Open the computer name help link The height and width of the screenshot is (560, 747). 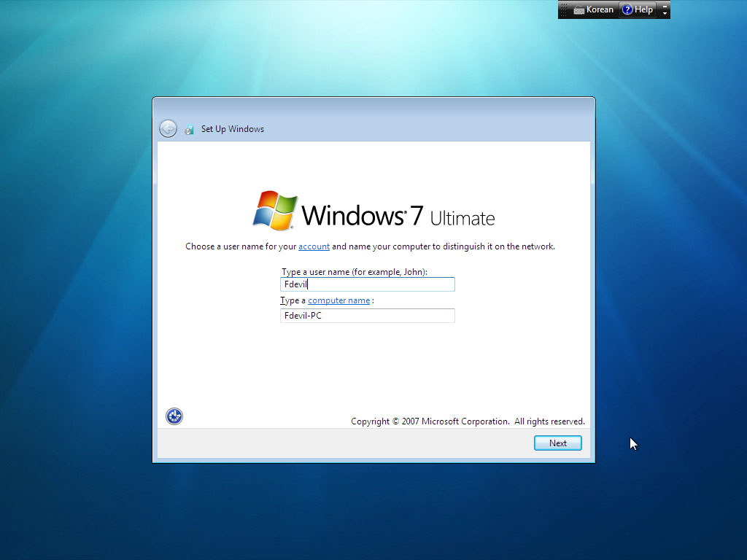[338, 300]
